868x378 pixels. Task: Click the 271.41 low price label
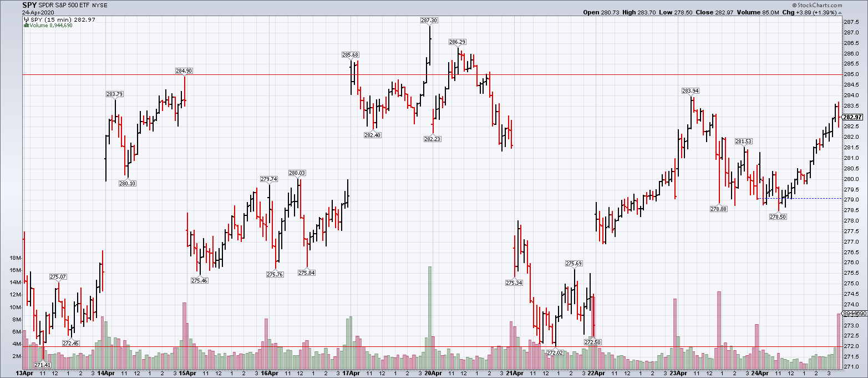point(43,365)
